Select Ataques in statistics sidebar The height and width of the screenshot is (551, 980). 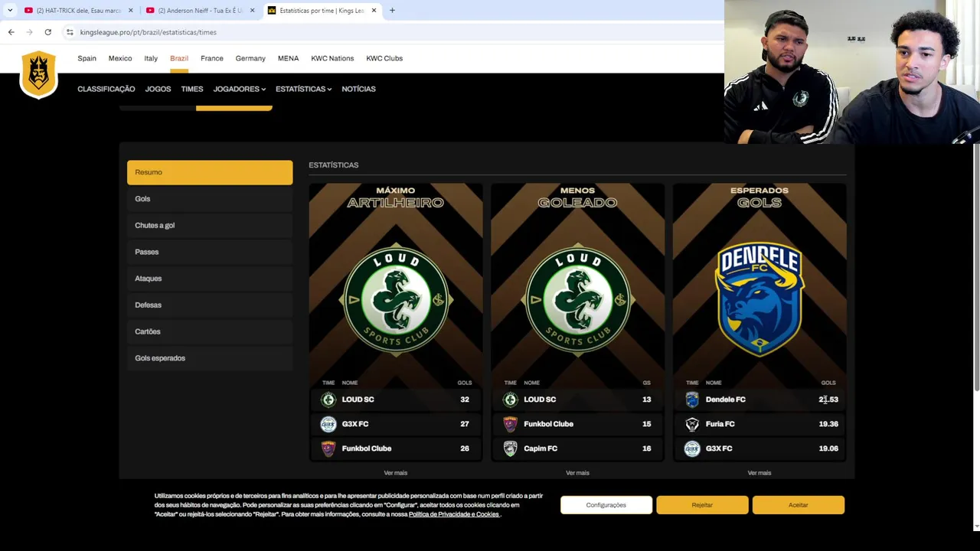210,279
